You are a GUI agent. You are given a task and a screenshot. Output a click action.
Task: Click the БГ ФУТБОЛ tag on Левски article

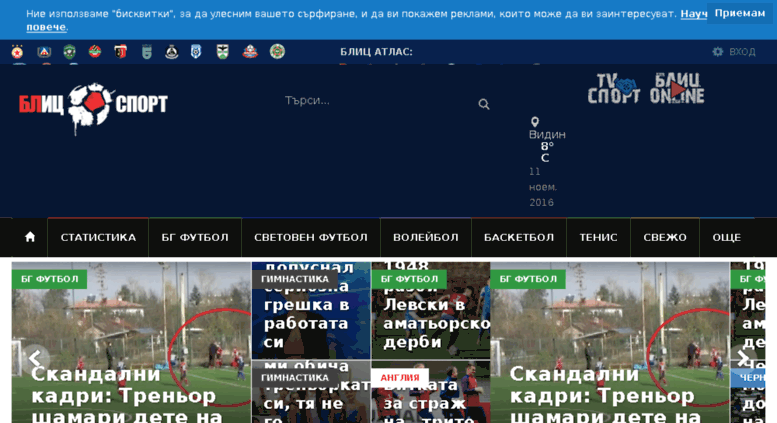pyautogui.click(x=409, y=279)
